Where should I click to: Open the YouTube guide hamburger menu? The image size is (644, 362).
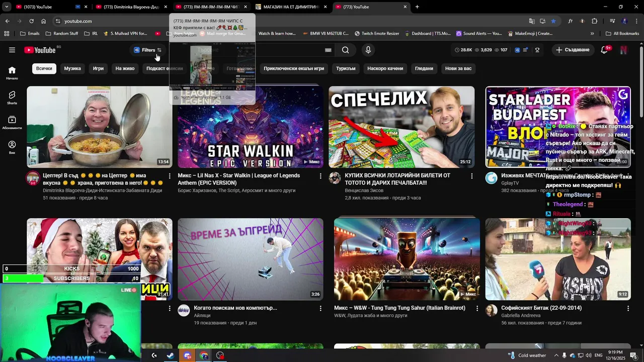(12, 50)
